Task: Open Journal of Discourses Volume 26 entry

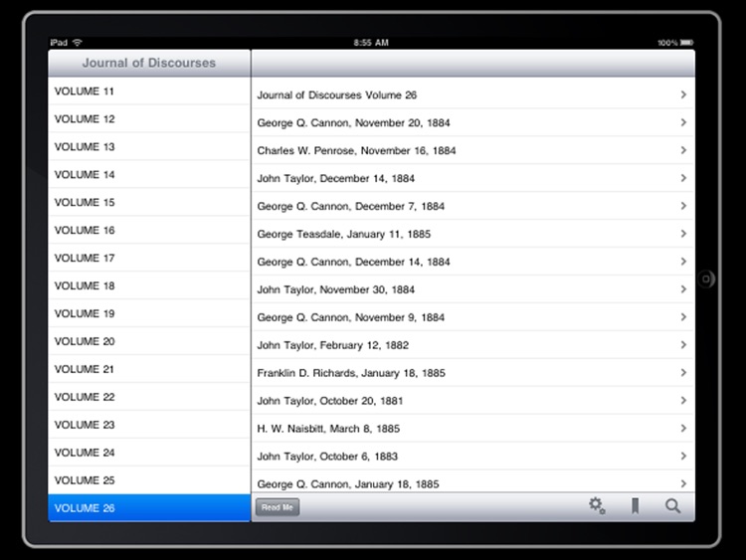Action: point(472,94)
